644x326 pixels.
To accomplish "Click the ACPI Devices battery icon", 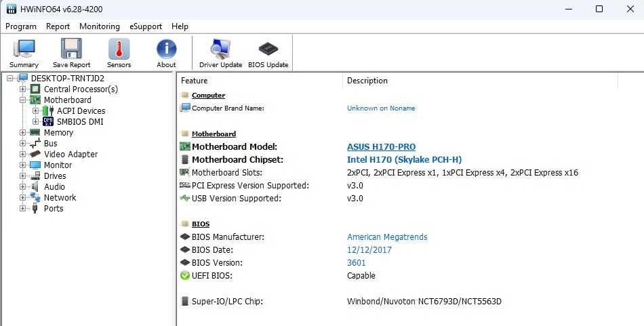I will pyautogui.click(x=48, y=111).
